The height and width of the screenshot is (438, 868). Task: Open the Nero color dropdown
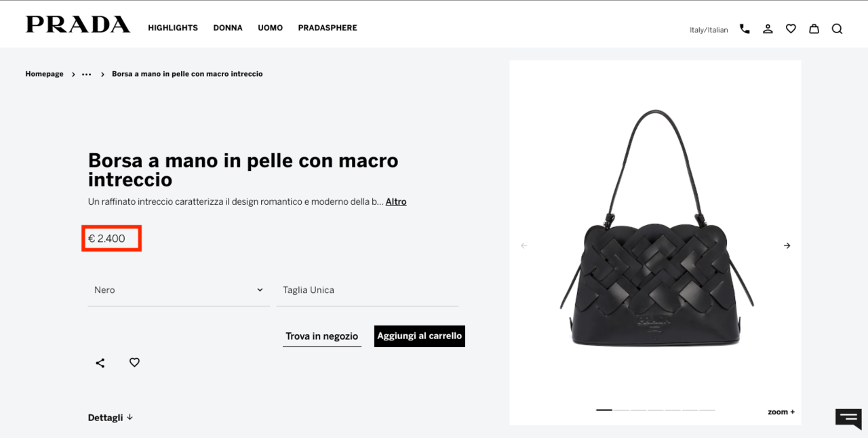tap(178, 290)
